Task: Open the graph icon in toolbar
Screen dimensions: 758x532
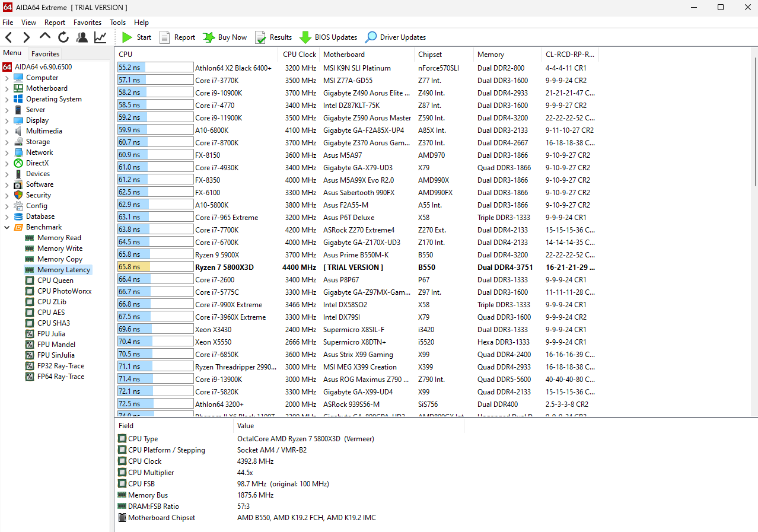Action: [x=100, y=37]
